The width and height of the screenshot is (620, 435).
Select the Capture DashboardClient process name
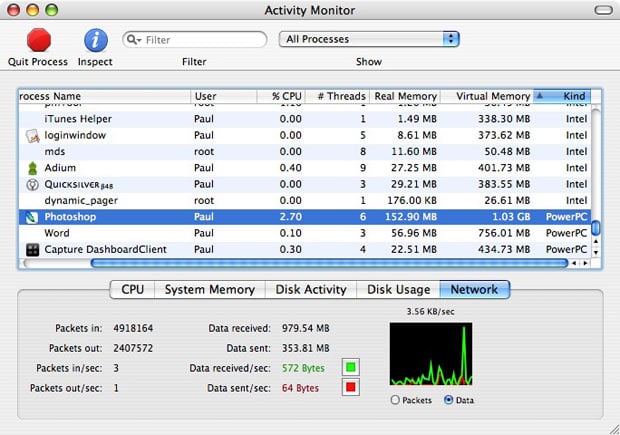(x=105, y=250)
